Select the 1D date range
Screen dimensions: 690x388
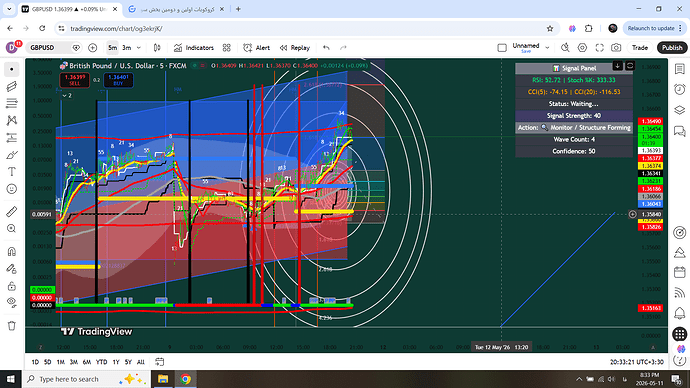[x=35, y=362]
